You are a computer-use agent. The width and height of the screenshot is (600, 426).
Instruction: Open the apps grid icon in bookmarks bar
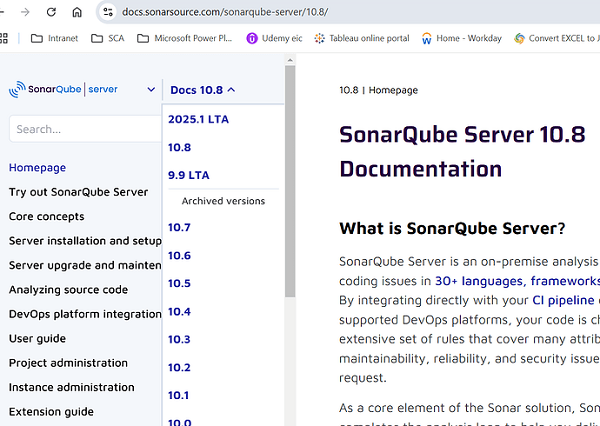pyautogui.click(x=3, y=38)
